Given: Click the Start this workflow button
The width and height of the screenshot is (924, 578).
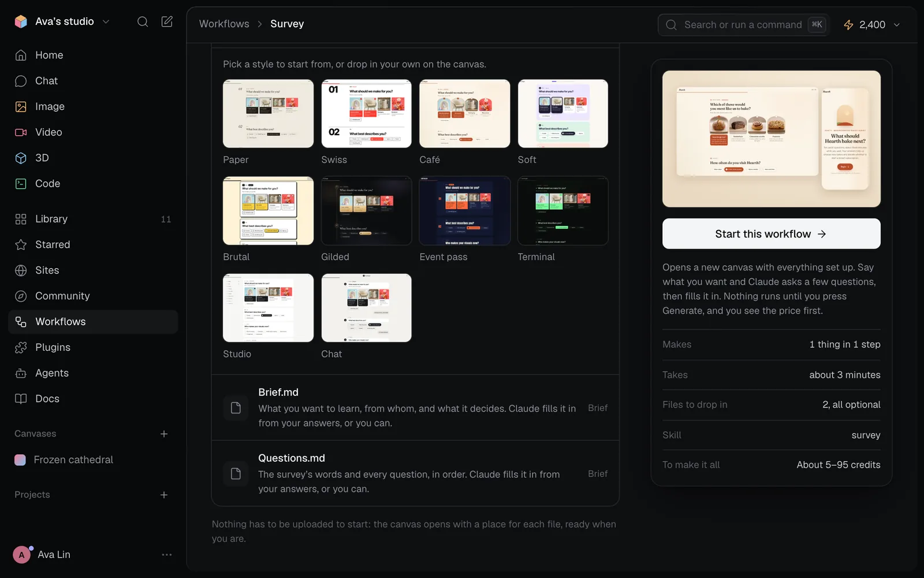Looking at the screenshot, I should click(772, 234).
